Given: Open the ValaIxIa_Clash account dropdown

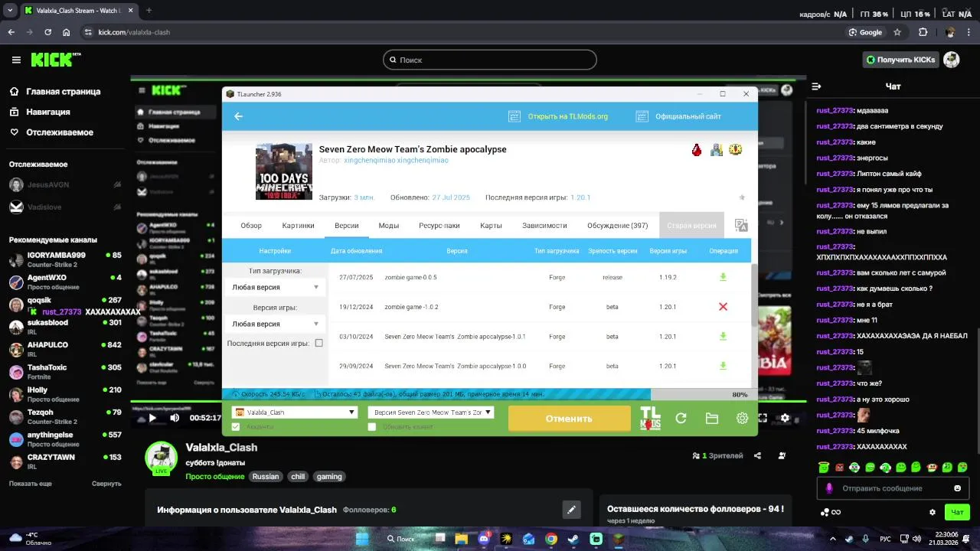Looking at the screenshot, I should tap(295, 412).
